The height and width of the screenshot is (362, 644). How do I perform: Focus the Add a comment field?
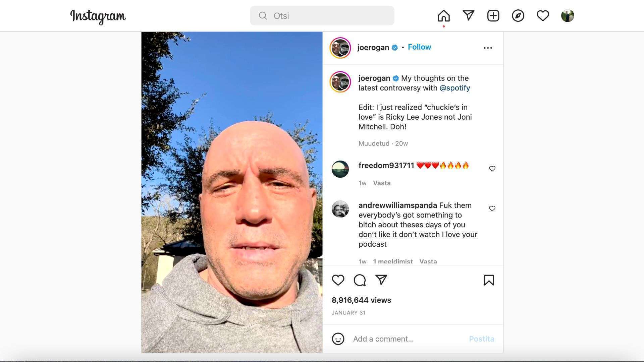tap(408, 339)
